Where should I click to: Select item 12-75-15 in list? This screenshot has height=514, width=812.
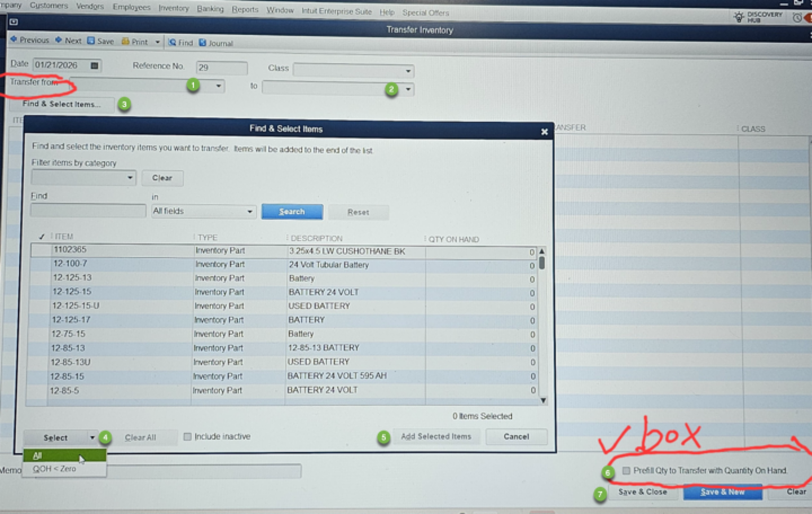pyautogui.click(x=68, y=334)
